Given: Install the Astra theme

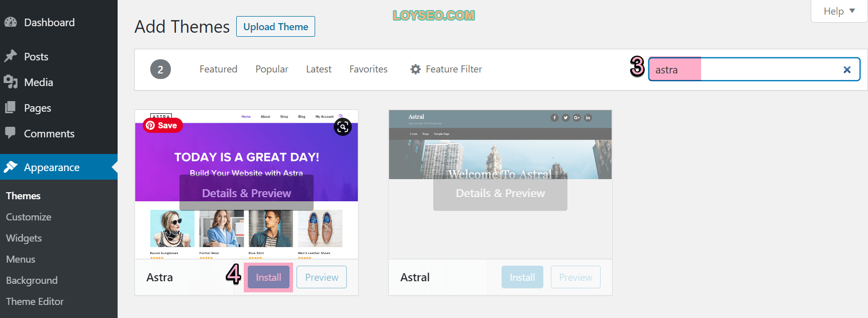Looking at the screenshot, I should pyautogui.click(x=268, y=277).
